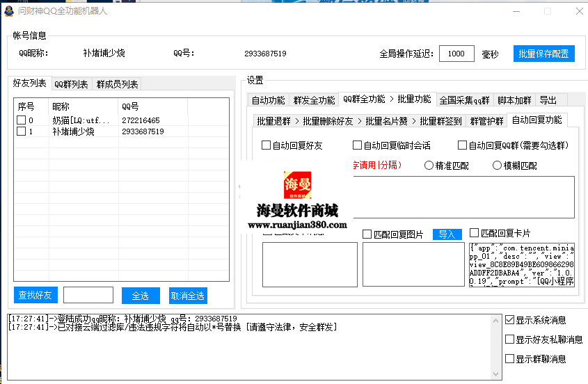Select the 精准匹配 radio button
The height and width of the screenshot is (384, 588).
(x=429, y=166)
